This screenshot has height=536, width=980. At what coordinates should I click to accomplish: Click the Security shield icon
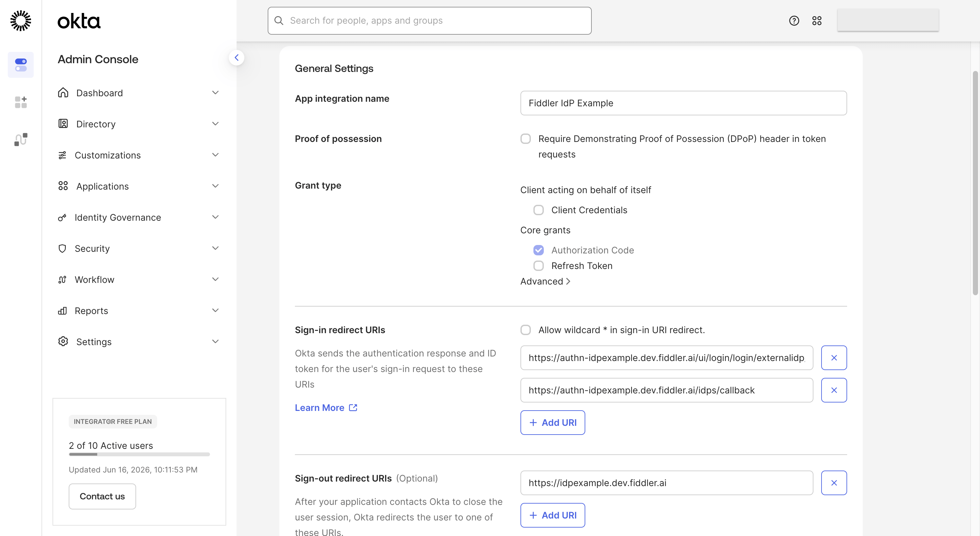pyautogui.click(x=63, y=249)
